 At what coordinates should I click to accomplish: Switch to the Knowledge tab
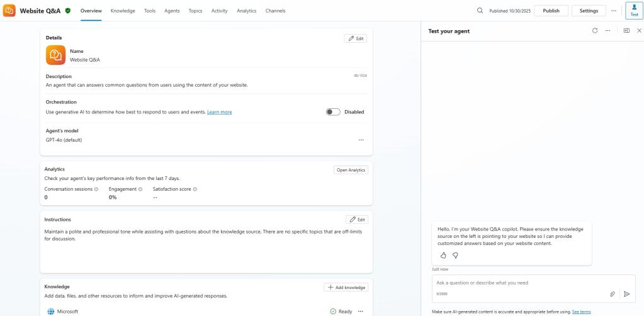123,11
